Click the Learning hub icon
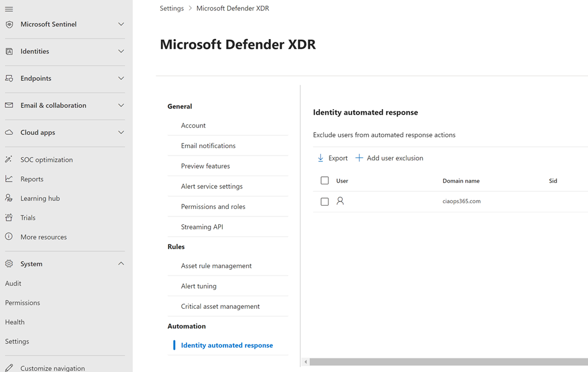The height and width of the screenshot is (372, 588). point(9,198)
